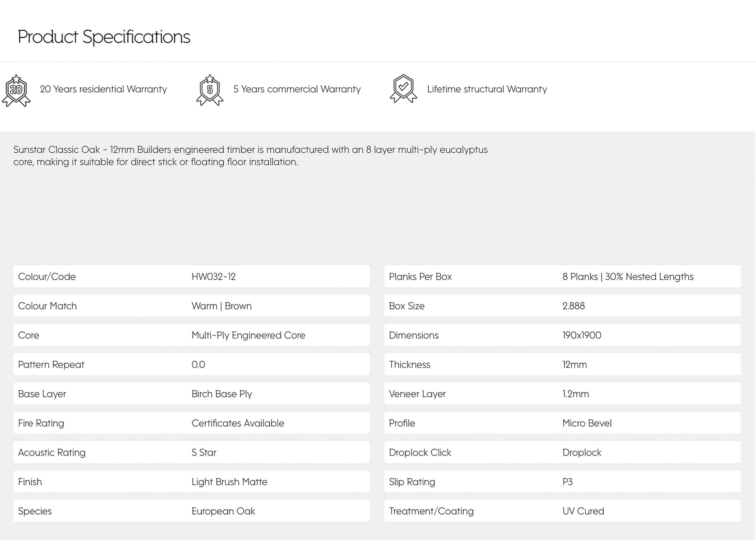
Task: Click the 'Finish' label
Action: click(30, 482)
